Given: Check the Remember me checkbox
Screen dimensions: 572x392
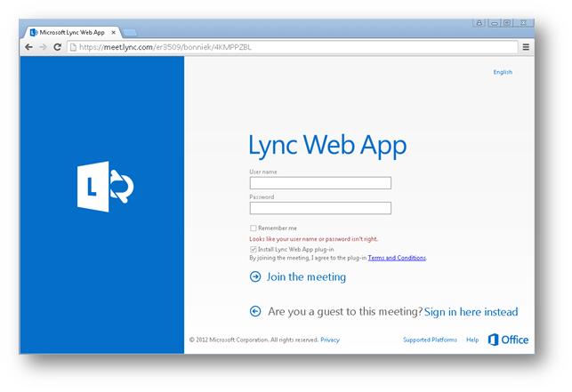Looking at the screenshot, I should (254, 228).
